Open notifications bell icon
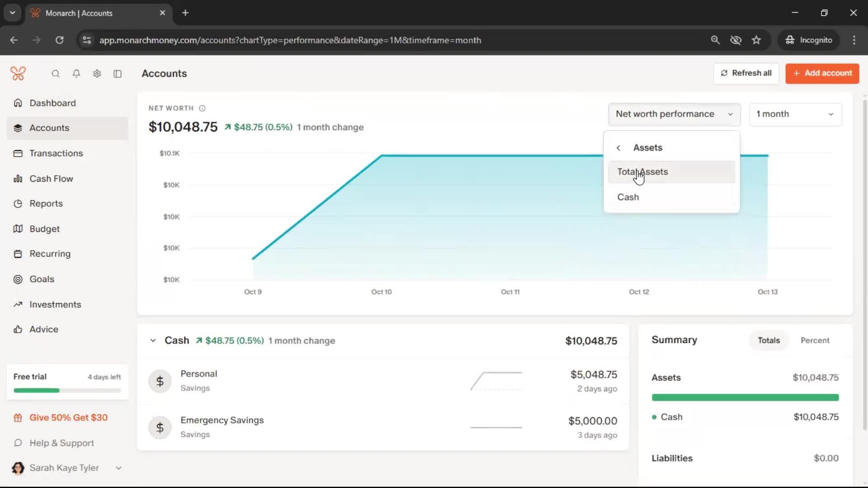Viewport: 868px width, 488px height. click(76, 74)
